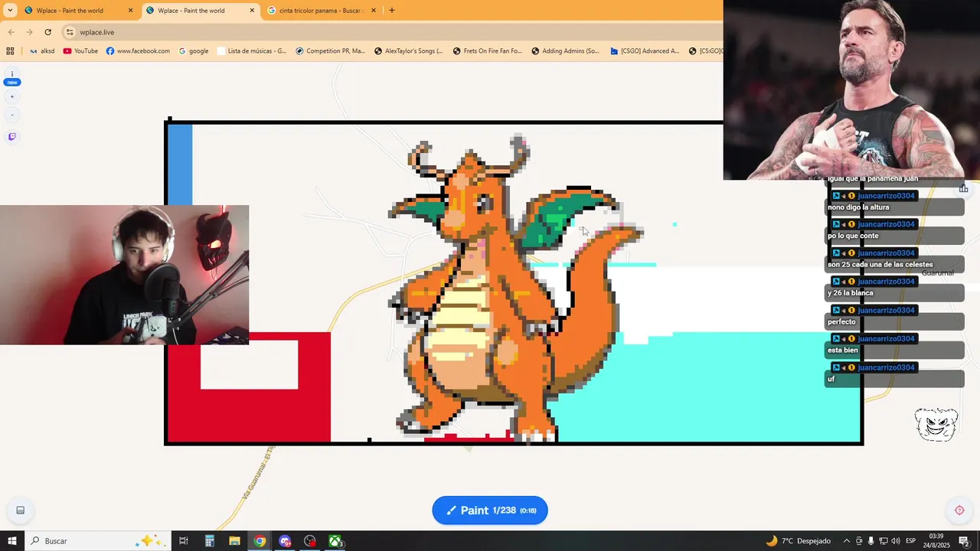Expand the hidden system tray icons

click(846, 541)
